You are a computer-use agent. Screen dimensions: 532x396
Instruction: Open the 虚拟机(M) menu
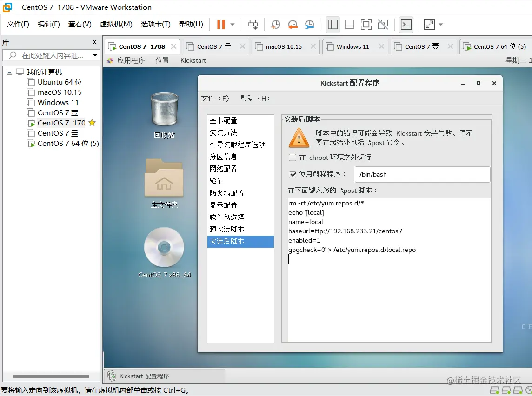coord(116,24)
